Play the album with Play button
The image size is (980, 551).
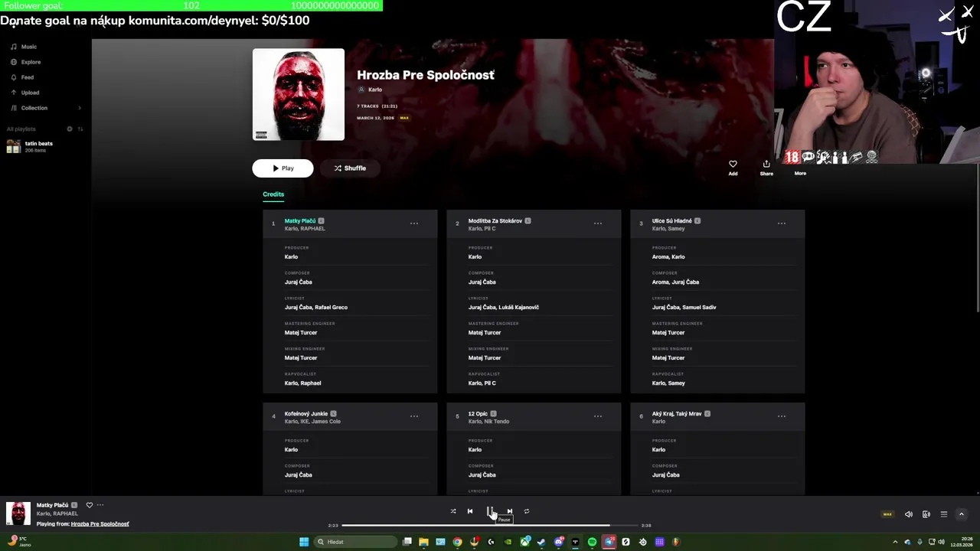[283, 168]
